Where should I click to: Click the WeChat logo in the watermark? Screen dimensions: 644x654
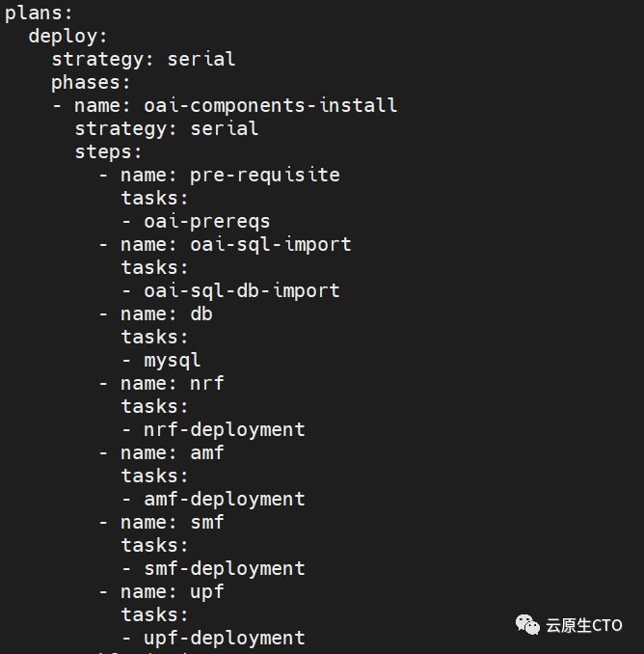(x=527, y=625)
